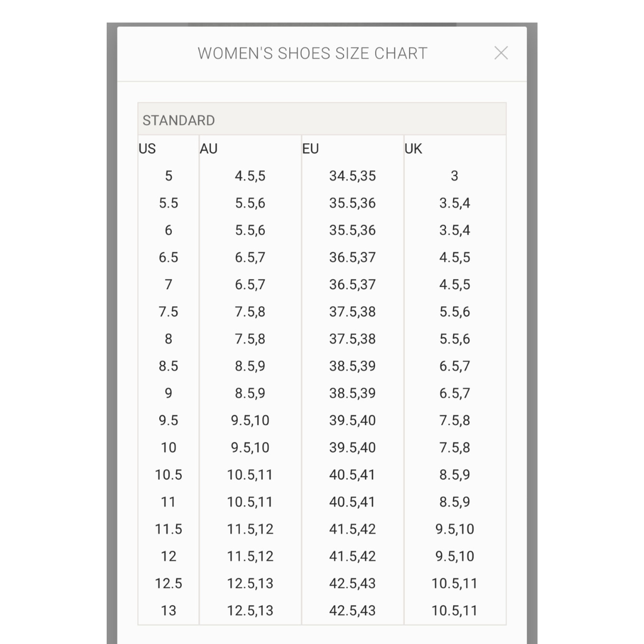Viewport: 644px width, 644px height.
Task: Click the UK column header
Action: [x=413, y=148]
